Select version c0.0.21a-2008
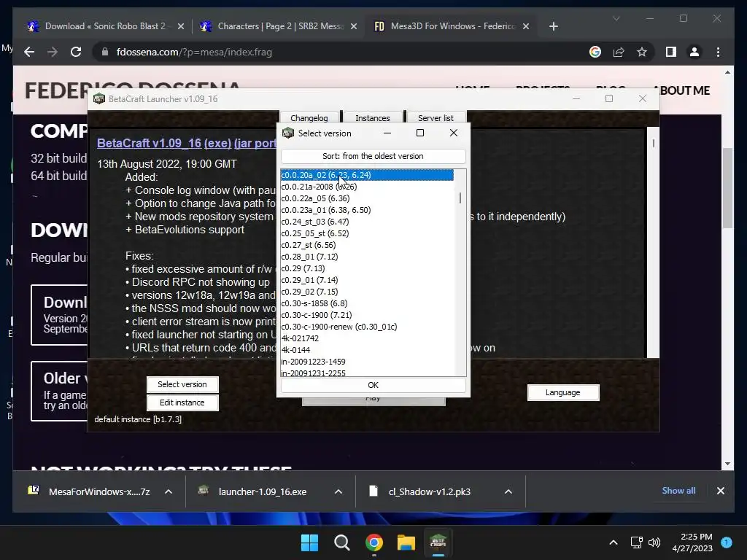 click(x=367, y=187)
